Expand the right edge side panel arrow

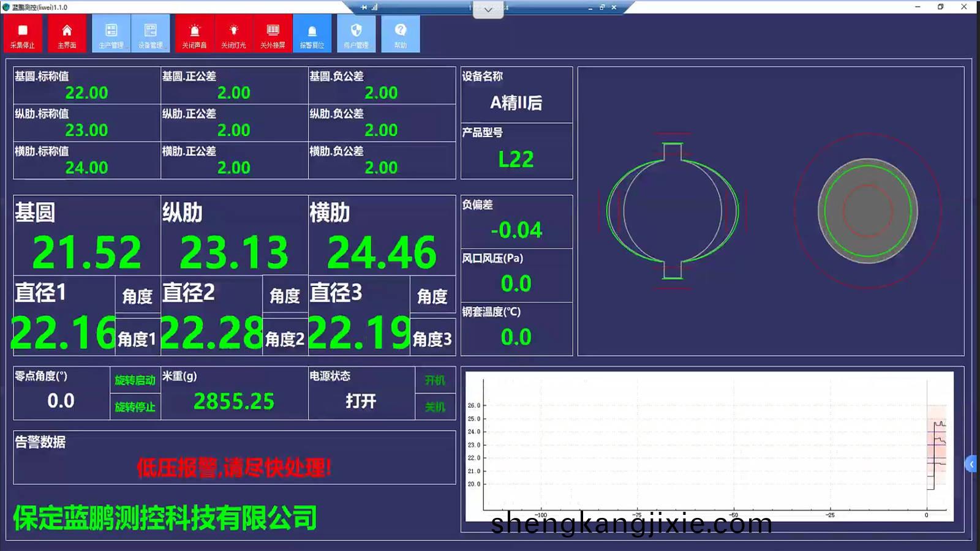(971, 464)
